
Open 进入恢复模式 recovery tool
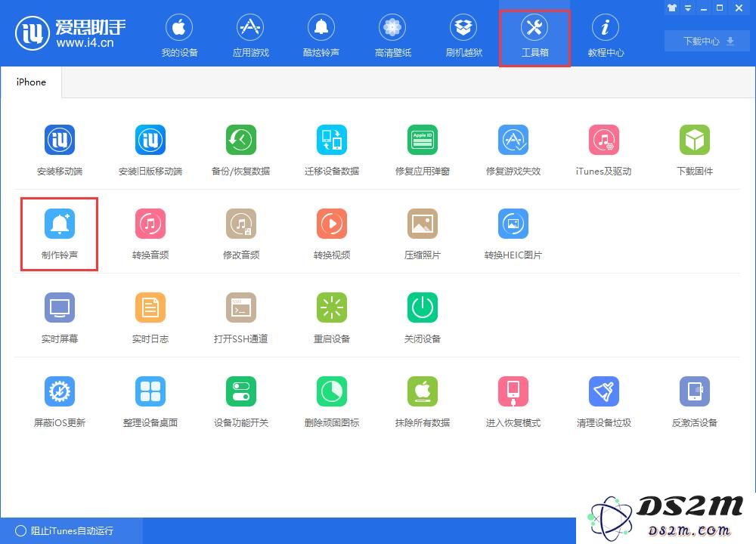[513, 401]
